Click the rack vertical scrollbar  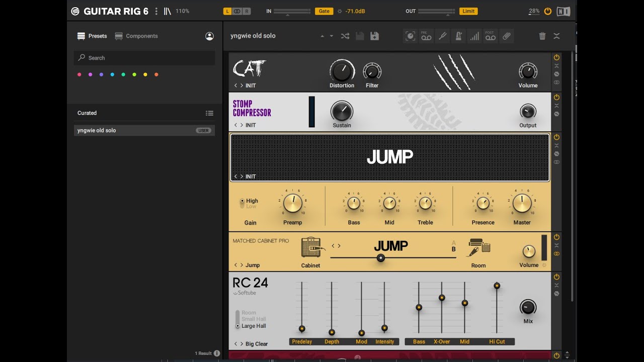(572, 176)
